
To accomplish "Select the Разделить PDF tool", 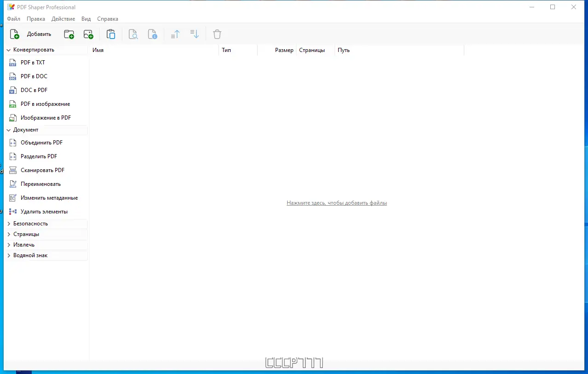I will (40, 156).
